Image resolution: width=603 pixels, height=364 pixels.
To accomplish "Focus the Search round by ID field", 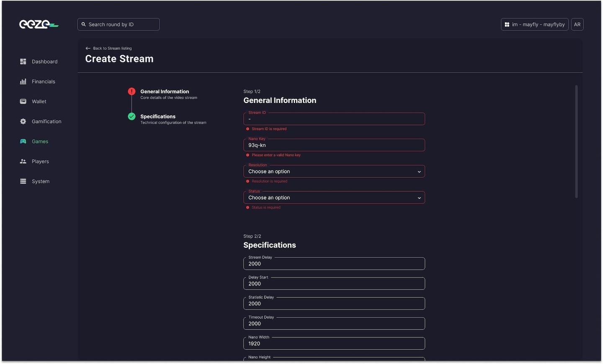I will click(119, 25).
